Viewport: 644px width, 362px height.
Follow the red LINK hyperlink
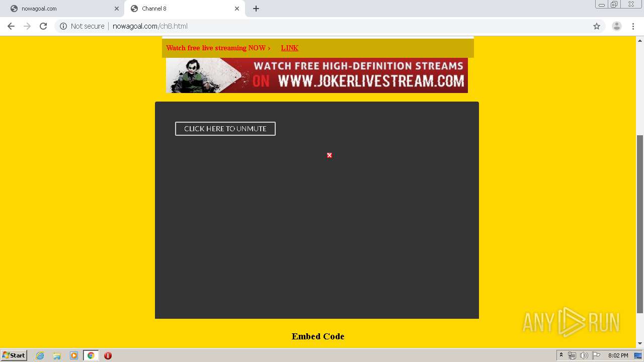[x=289, y=48]
